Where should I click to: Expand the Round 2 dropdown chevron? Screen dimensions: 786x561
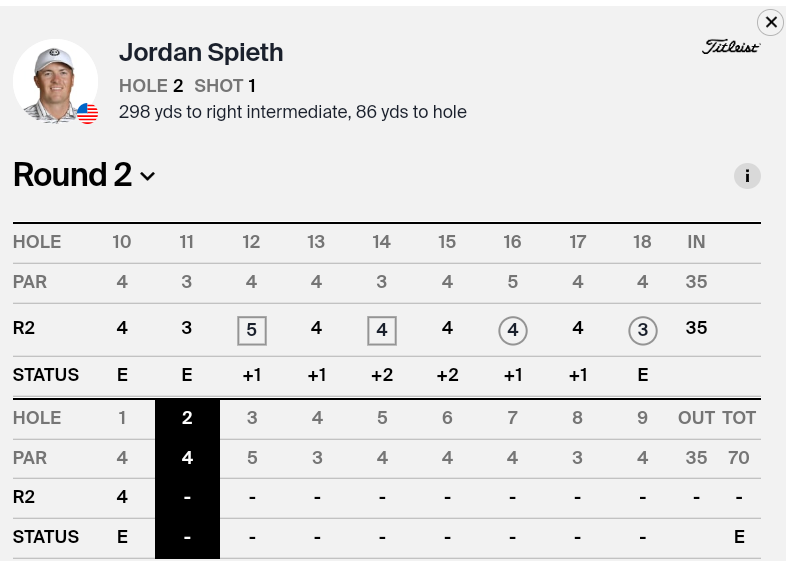[148, 177]
